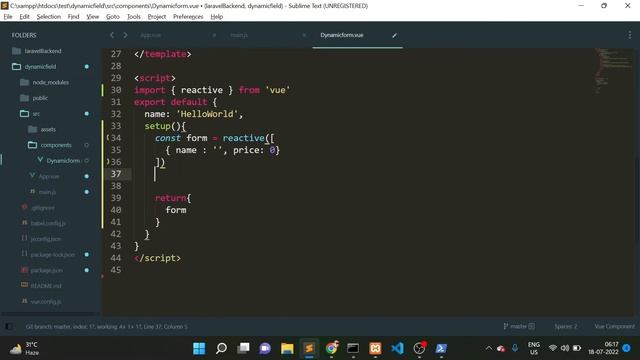Screen dimensions: 640x360
Task: Open the Chat app from the taskbar
Action: click(265, 348)
